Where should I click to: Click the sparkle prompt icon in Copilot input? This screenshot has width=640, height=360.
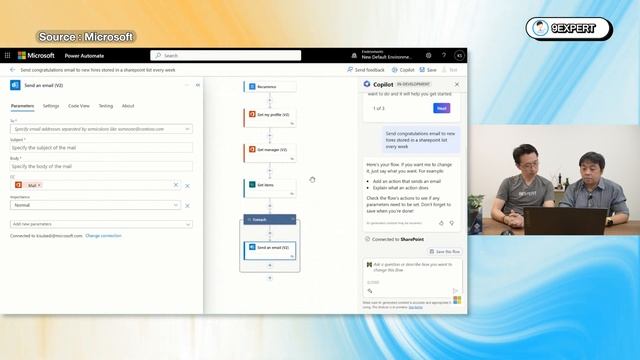coord(369,265)
